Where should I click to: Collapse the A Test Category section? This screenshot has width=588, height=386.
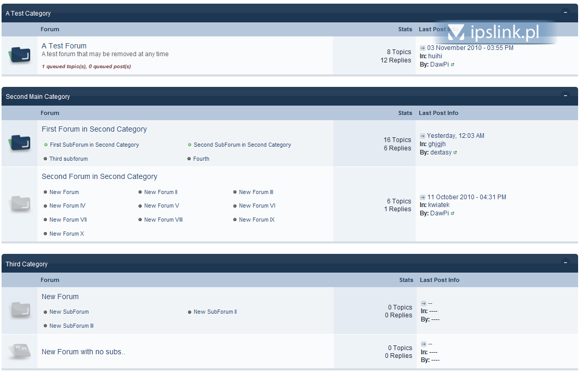(x=566, y=12)
